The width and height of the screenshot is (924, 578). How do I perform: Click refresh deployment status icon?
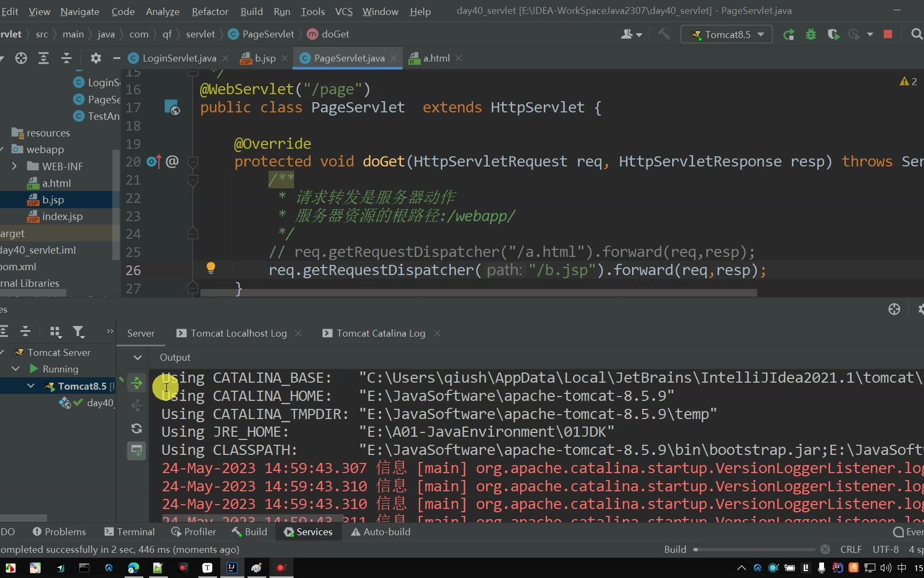pyautogui.click(x=137, y=428)
